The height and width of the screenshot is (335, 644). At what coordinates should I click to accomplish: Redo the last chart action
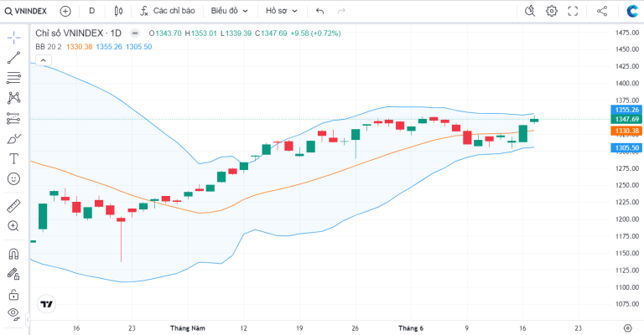[x=341, y=11]
